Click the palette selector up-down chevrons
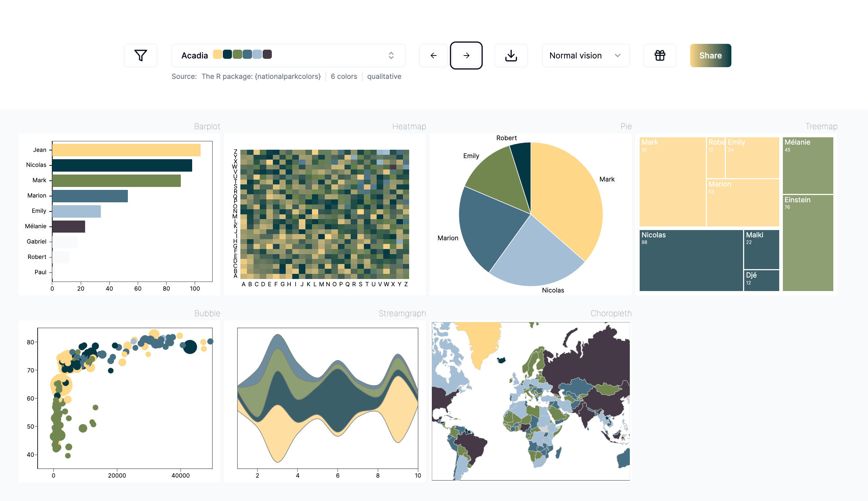The width and height of the screenshot is (868, 501). pos(391,56)
